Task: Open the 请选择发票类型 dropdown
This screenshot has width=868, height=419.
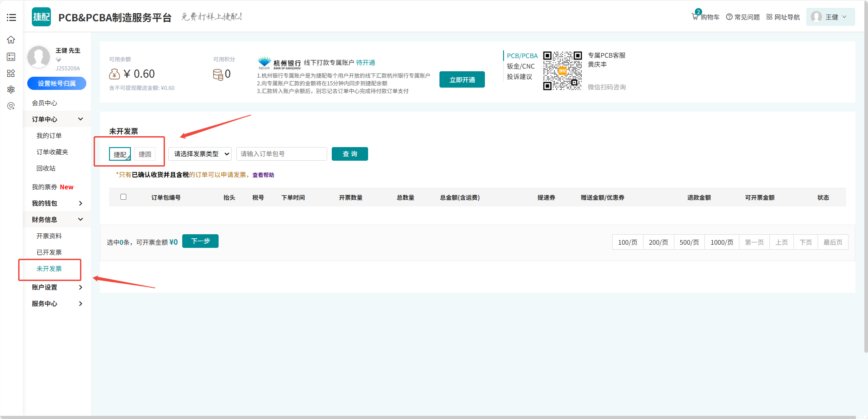Action: click(200, 154)
